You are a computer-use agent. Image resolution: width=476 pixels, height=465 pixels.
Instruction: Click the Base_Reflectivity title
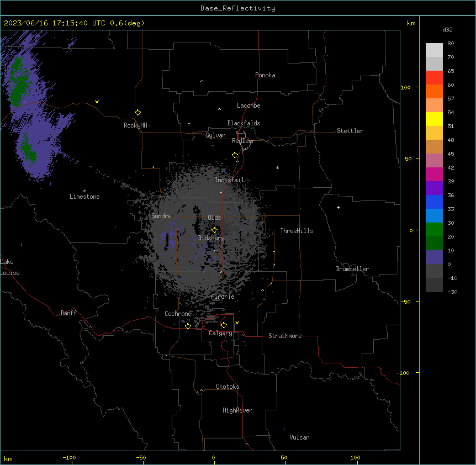238,8
